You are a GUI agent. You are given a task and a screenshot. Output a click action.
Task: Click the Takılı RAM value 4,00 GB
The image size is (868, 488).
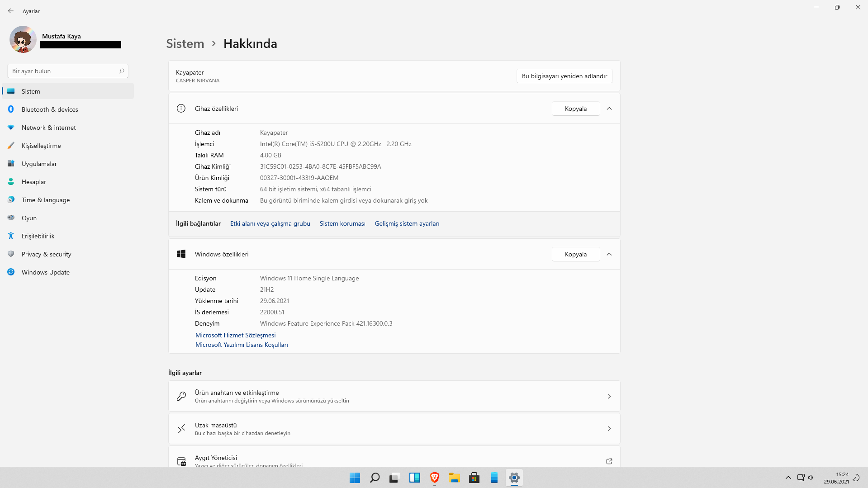pos(270,155)
